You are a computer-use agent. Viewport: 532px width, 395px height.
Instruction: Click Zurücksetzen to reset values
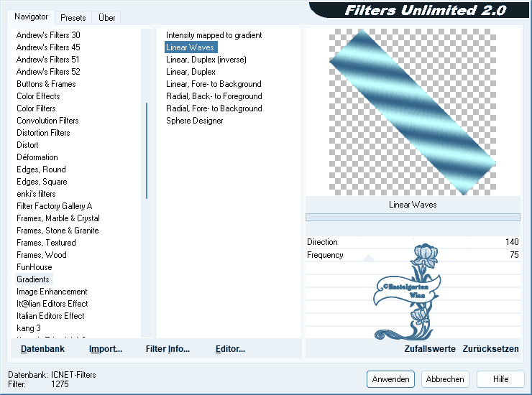click(490, 348)
